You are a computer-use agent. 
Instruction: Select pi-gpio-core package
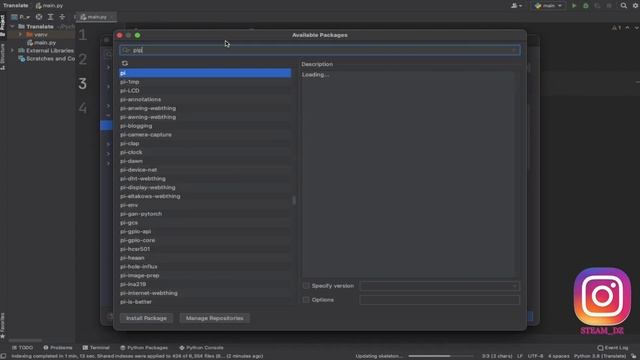(x=205, y=240)
